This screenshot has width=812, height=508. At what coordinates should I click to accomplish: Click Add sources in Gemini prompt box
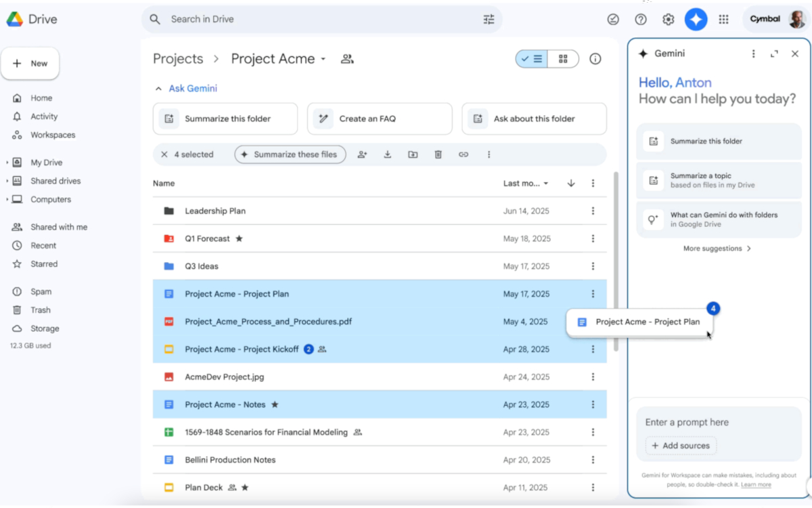click(x=681, y=446)
